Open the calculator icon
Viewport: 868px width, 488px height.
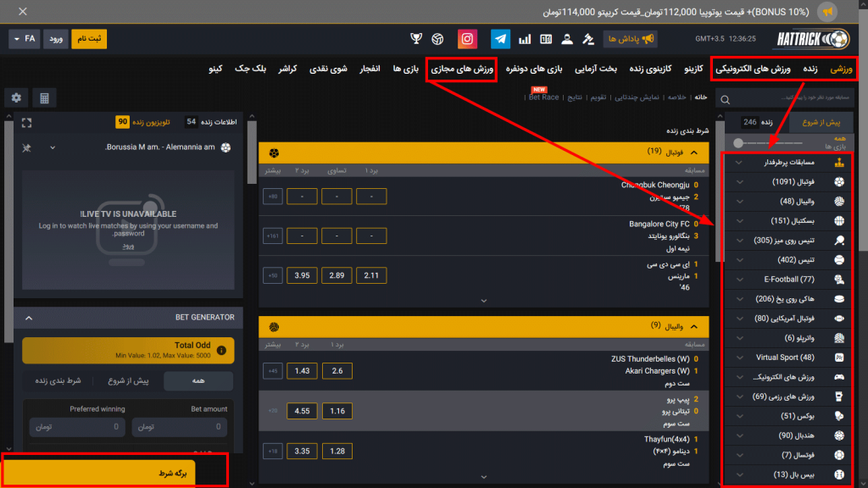pos(44,97)
